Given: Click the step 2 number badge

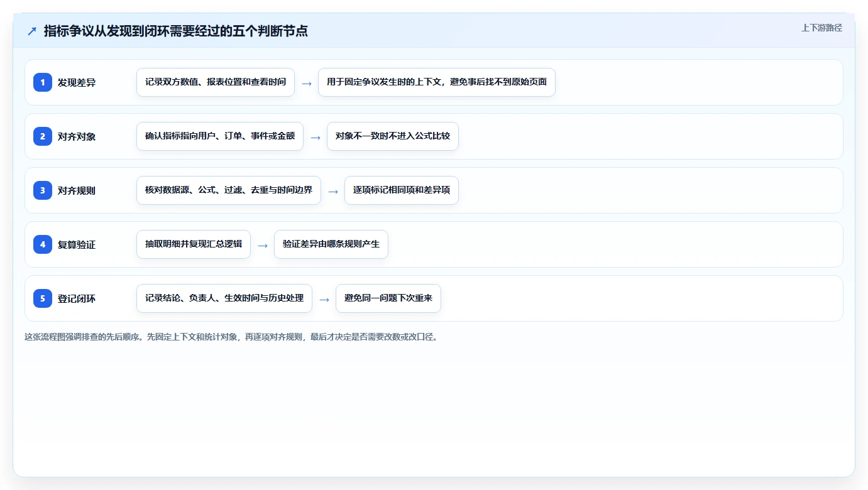Looking at the screenshot, I should point(43,136).
